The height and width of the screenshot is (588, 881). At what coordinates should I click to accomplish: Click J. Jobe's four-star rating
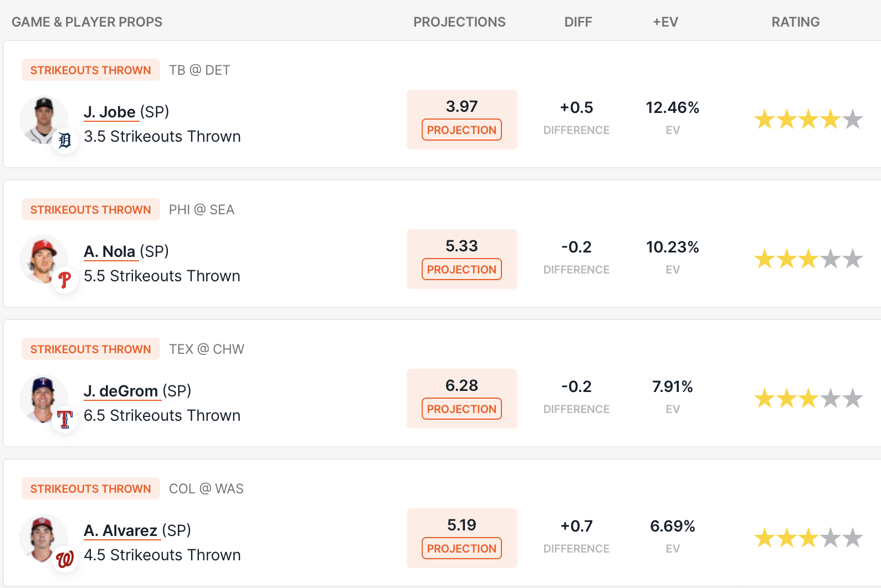(x=808, y=119)
